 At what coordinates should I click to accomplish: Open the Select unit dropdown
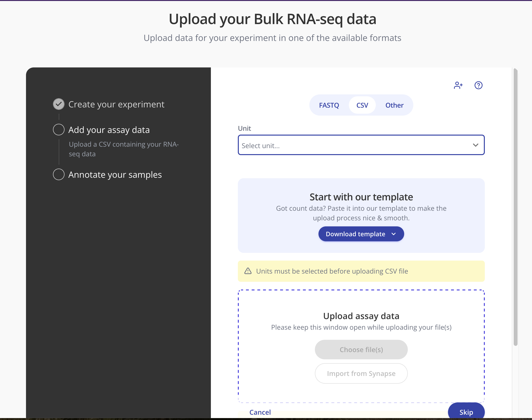pos(361,145)
